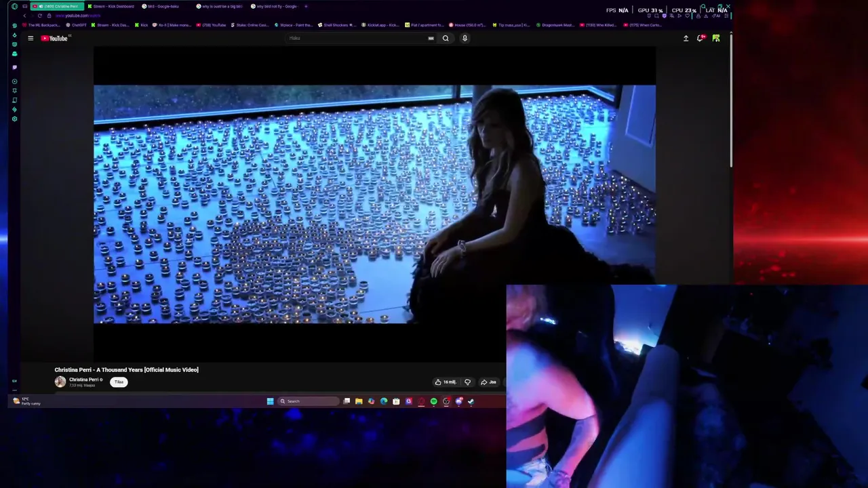Viewport: 868px width, 488px height.
Task: Open the YouTube create upload icon
Action: pyautogui.click(x=686, y=38)
